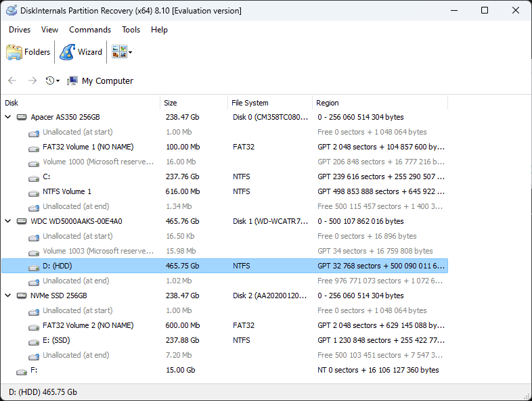The height and width of the screenshot is (401, 532).
Task: Click the 1.00 Mb unallocated icon under Apacer
Action: pos(34,133)
